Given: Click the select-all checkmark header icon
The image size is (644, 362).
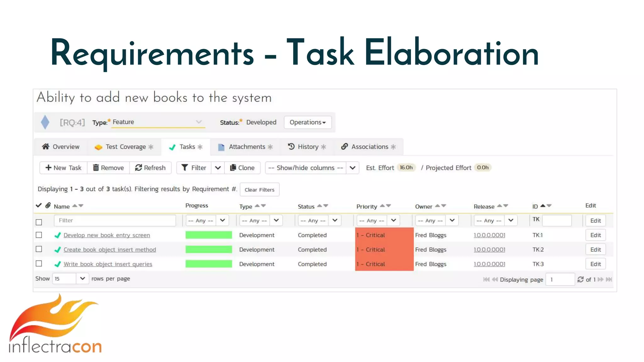Looking at the screenshot, I should coord(39,206).
